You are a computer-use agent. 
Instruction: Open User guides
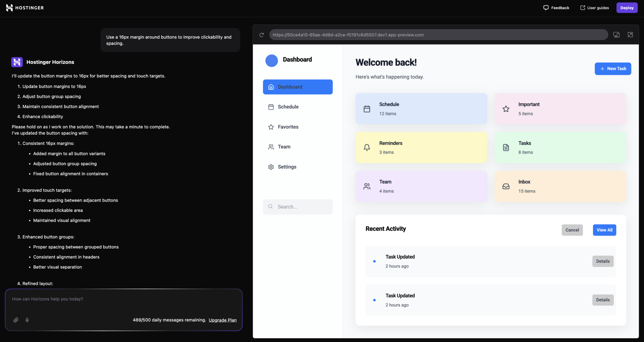[x=594, y=8]
